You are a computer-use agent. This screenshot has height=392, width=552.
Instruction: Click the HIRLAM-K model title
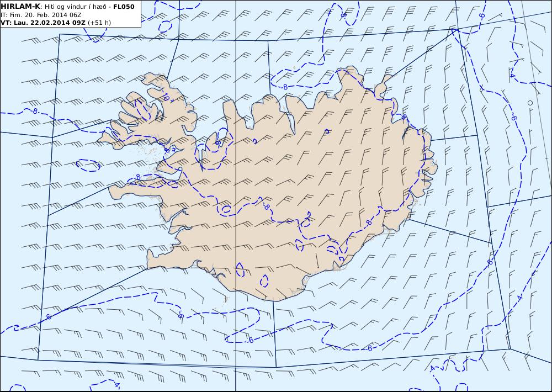20,7
